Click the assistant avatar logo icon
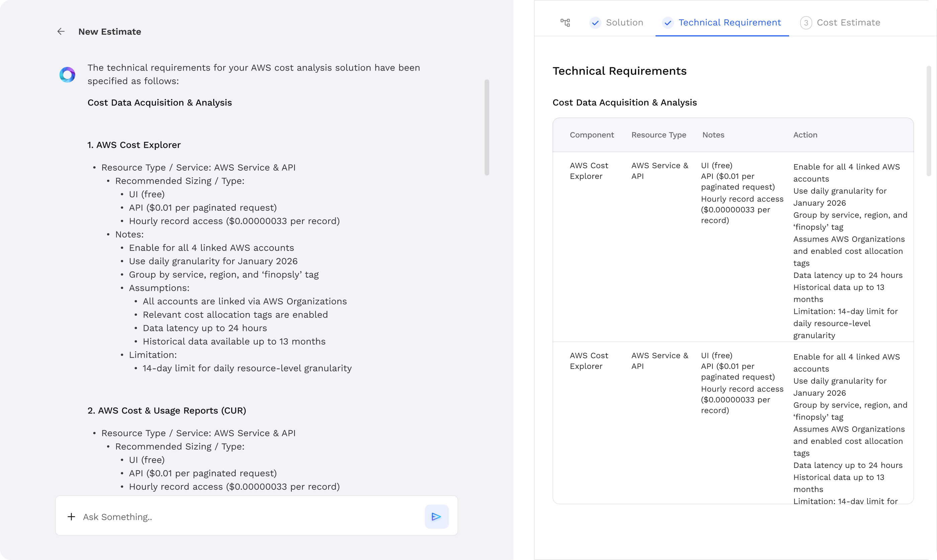The image size is (937, 560). [x=68, y=75]
